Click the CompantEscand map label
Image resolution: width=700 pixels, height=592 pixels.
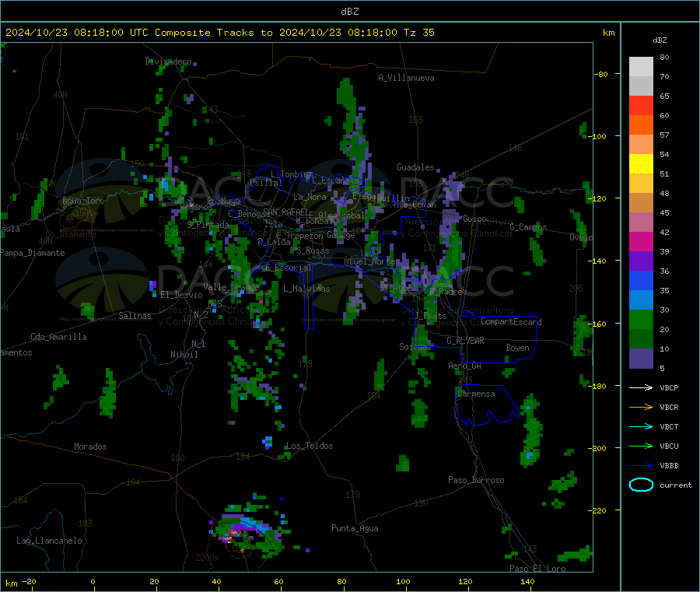tap(511, 321)
